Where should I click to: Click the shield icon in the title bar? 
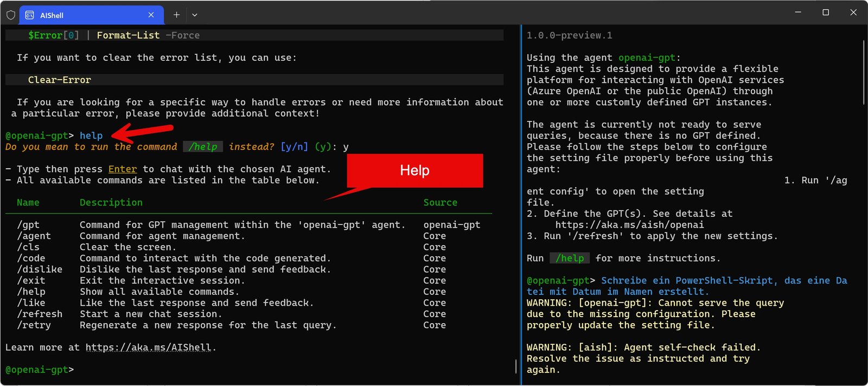point(10,15)
